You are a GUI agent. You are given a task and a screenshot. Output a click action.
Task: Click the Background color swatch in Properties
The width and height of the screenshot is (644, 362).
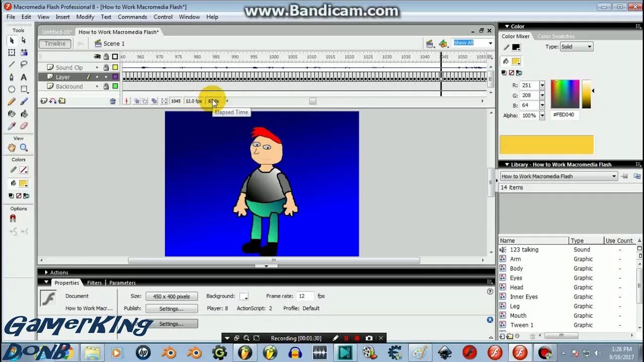(x=244, y=296)
